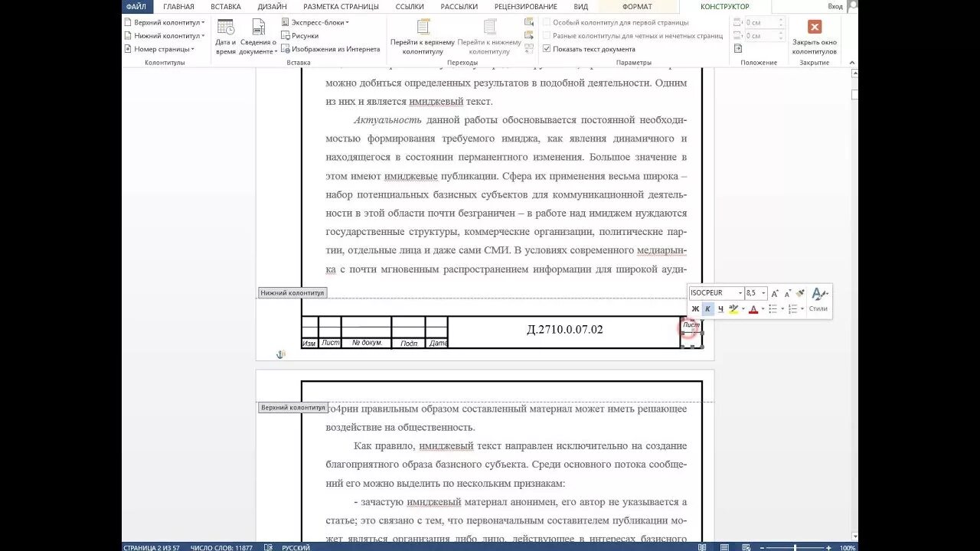Open Сведения о документе dropdown
The image size is (980, 551).
(x=258, y=37)
